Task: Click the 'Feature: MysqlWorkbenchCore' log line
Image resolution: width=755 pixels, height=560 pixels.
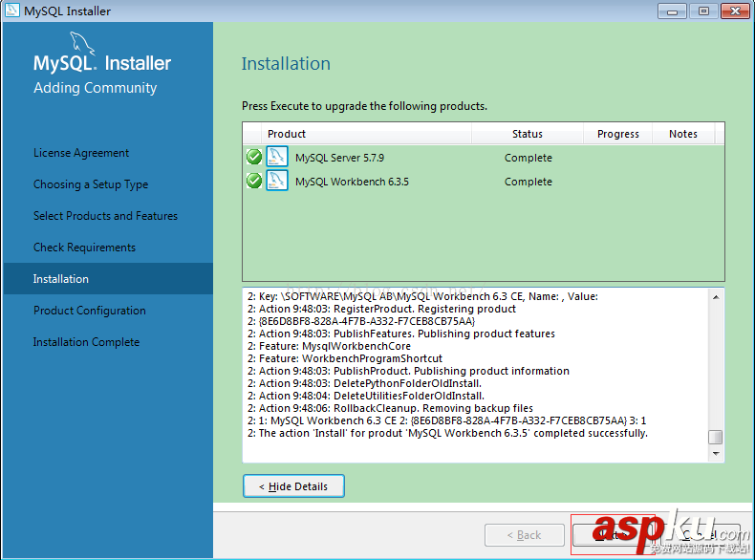Action: (x=330, y=346)
